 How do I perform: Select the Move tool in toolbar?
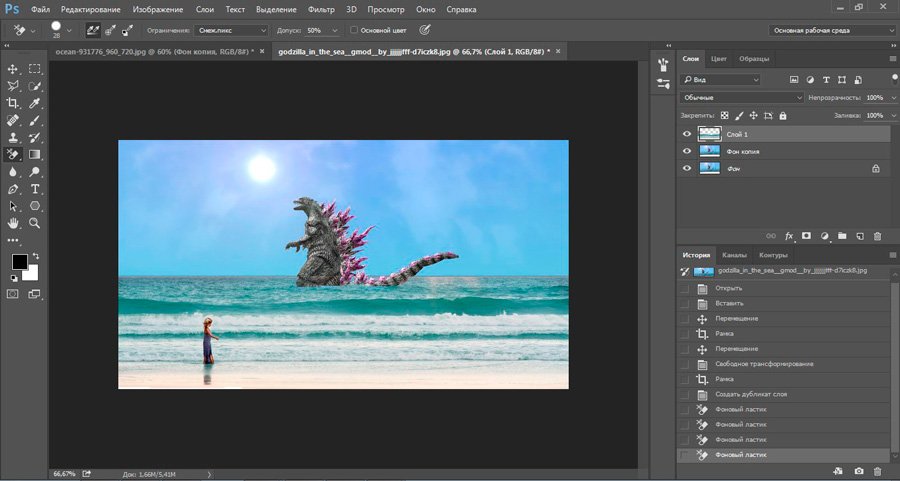click(x=13, y=69)
